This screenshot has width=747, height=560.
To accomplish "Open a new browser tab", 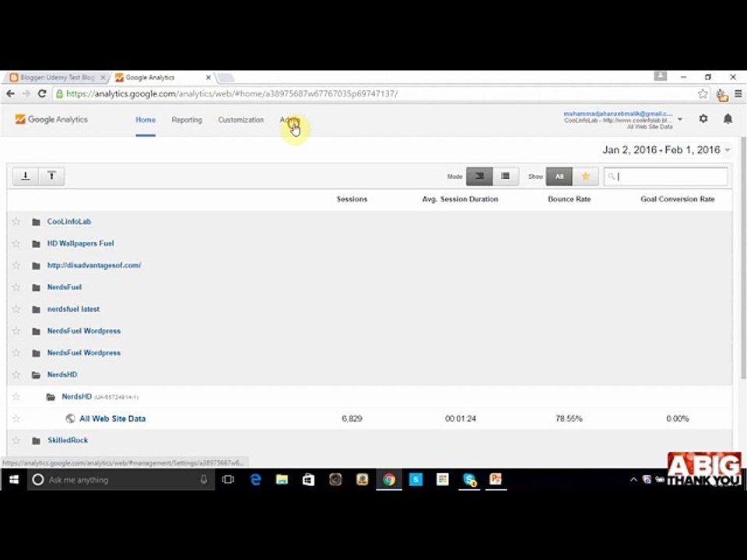I will pyautogui.click(x=226, y=77).
